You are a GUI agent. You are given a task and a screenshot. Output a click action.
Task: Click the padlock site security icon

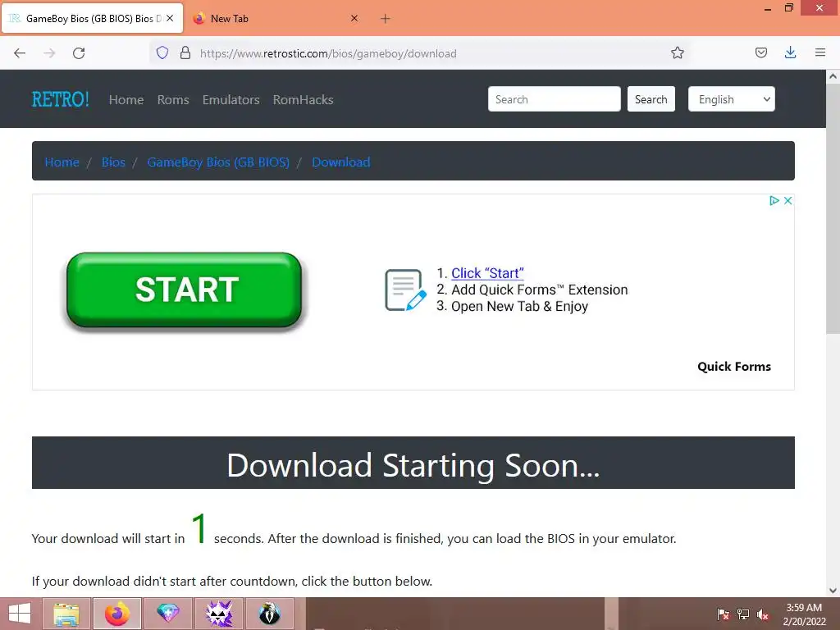185,52
